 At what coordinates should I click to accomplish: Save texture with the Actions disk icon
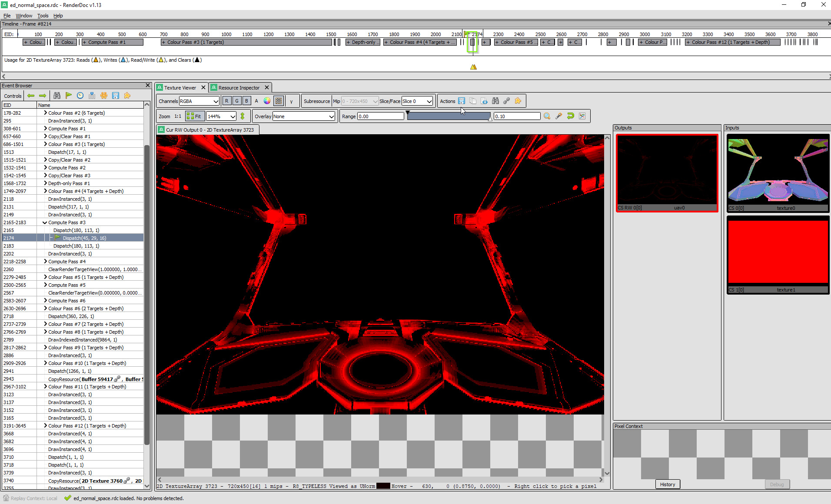[462, 101]
